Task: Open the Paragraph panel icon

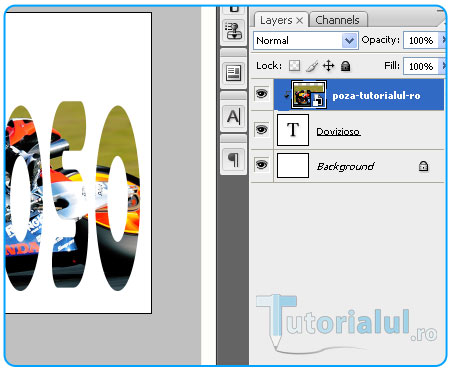Action: (234, 159)
